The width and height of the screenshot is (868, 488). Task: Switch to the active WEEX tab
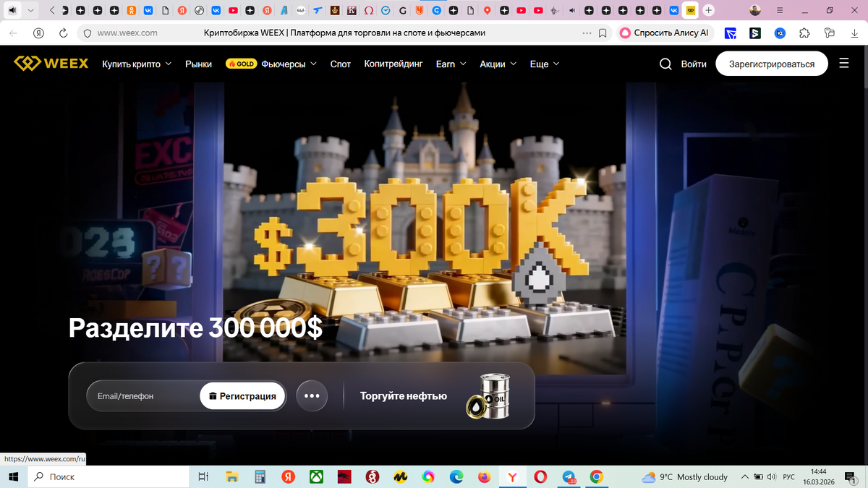691,10
